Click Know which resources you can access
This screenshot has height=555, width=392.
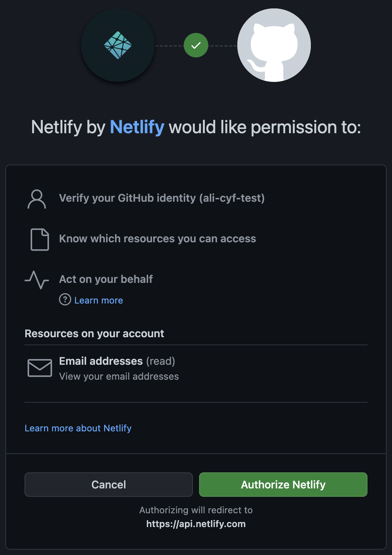pos(157,238)
